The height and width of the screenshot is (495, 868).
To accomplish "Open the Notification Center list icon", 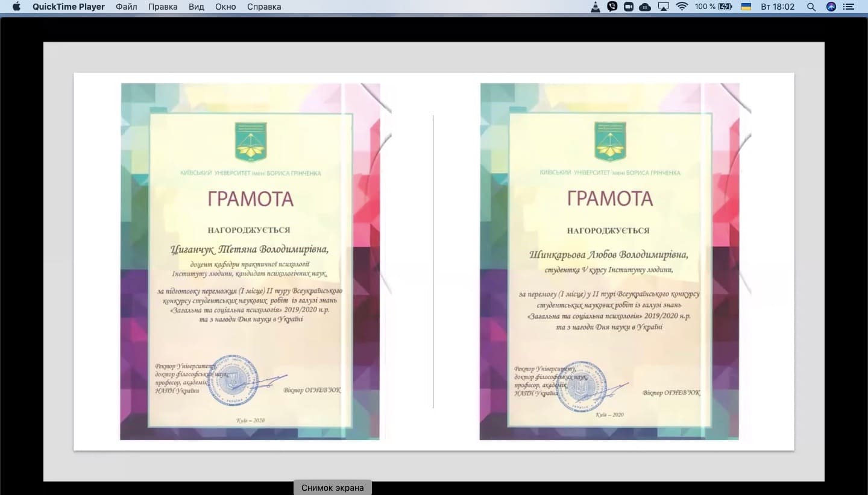I will 849,7.
